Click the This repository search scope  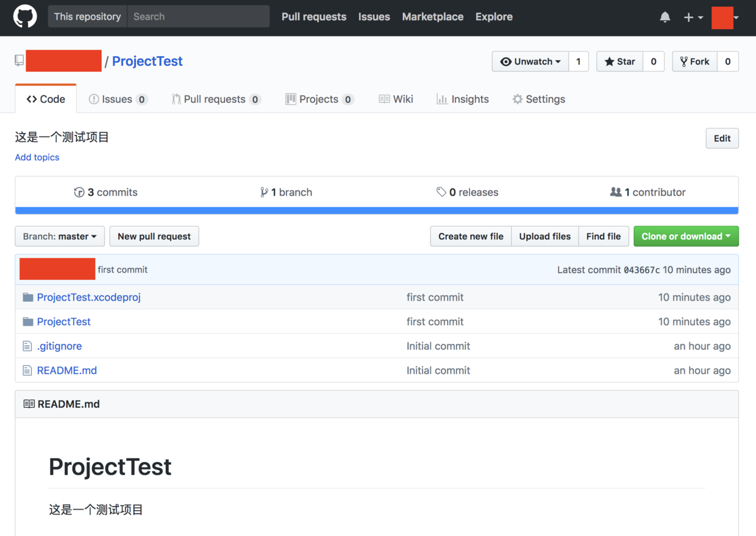tap(87, 16)
